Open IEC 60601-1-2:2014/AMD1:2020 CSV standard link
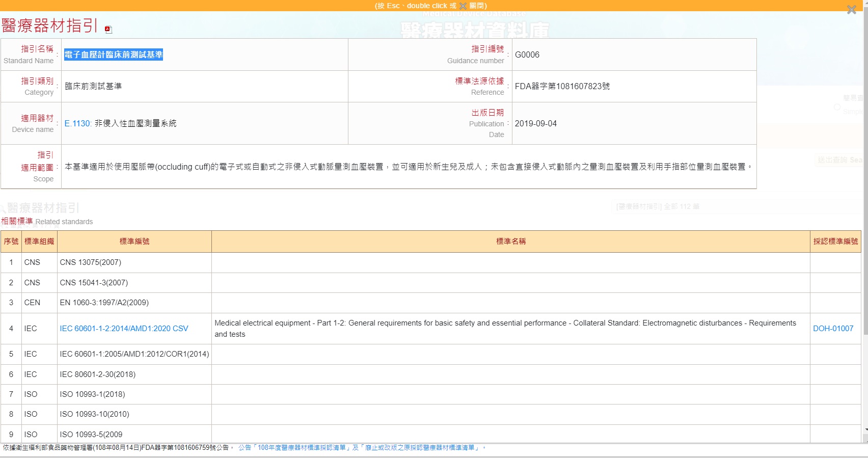Viewport: 868px width, 458px height. click(124, 329)
